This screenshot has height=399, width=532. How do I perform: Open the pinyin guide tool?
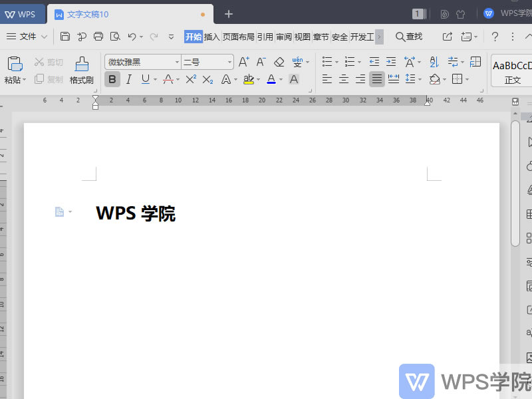pyautogui.click(x=297, y=61)
